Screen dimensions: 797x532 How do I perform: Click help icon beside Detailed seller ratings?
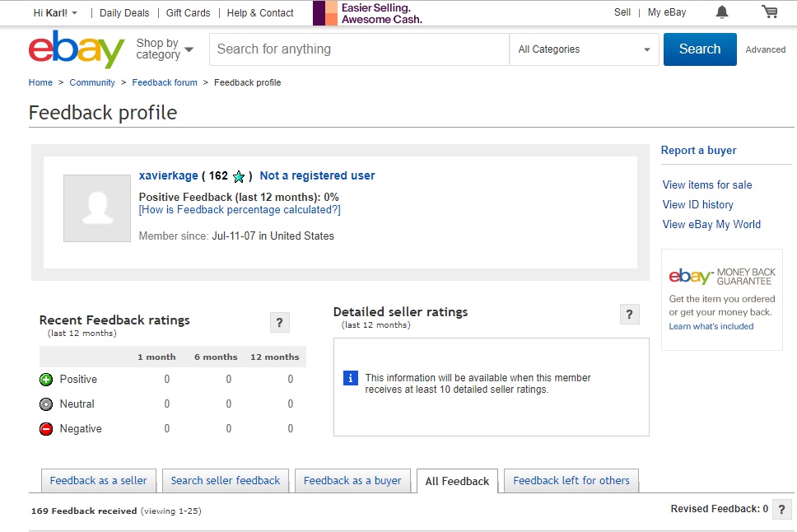coord(629,315)
